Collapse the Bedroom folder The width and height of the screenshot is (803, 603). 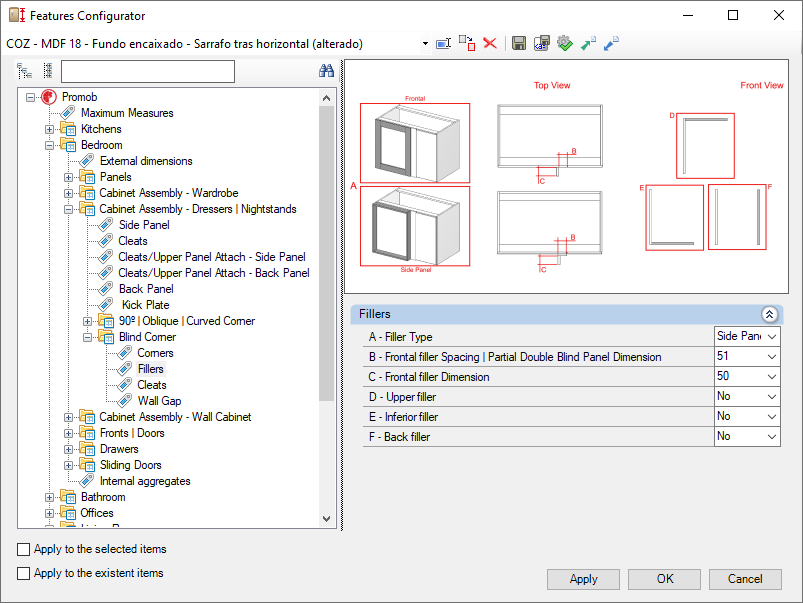pyautogui.click(x=49, y=145)
